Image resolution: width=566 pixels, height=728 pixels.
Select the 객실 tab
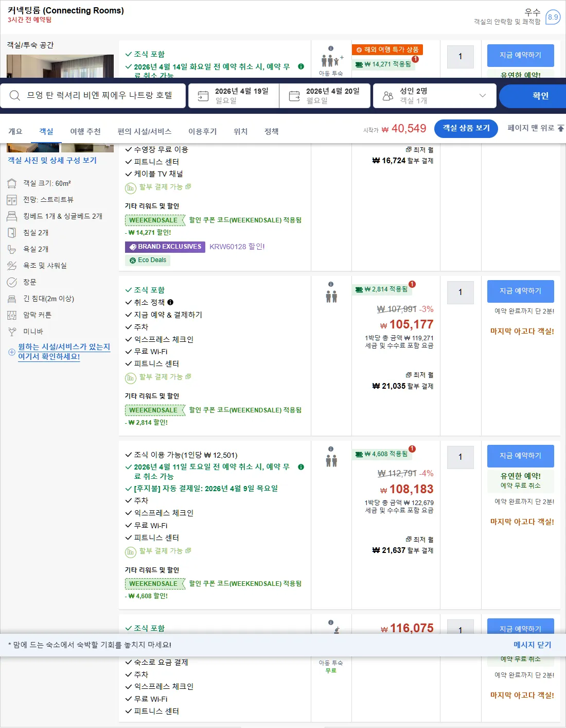tap(46, 131)
